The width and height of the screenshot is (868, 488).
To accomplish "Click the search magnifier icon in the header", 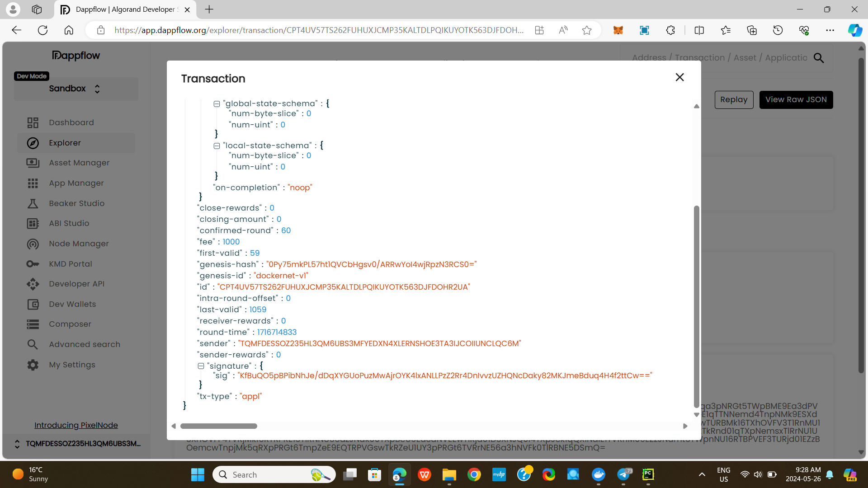I will click(x=819, y=58).
